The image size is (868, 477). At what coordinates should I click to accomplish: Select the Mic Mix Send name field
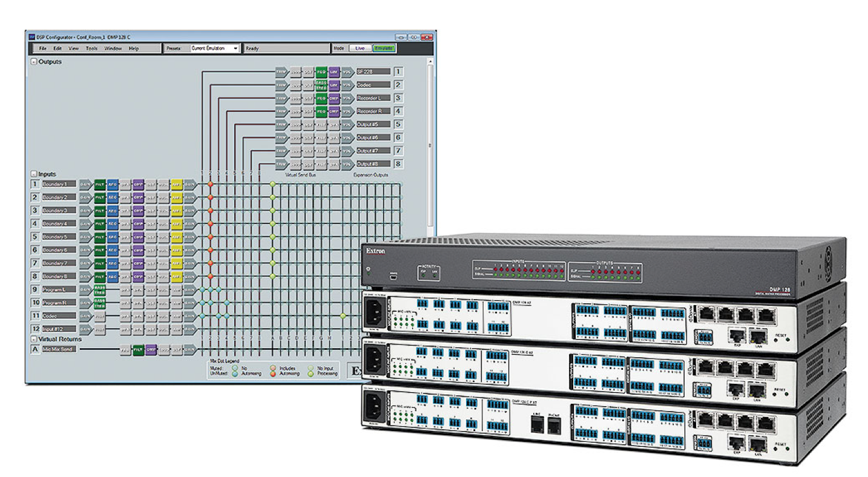point(59,349)
